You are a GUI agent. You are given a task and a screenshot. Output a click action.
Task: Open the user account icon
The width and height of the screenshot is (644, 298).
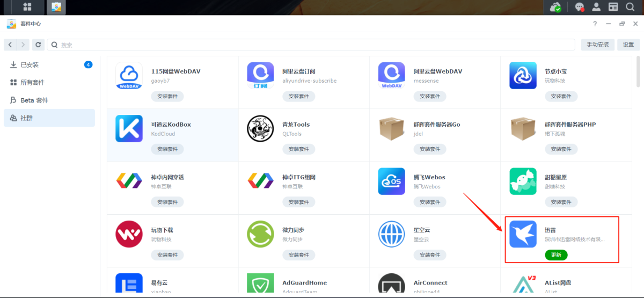click(596, 7)
